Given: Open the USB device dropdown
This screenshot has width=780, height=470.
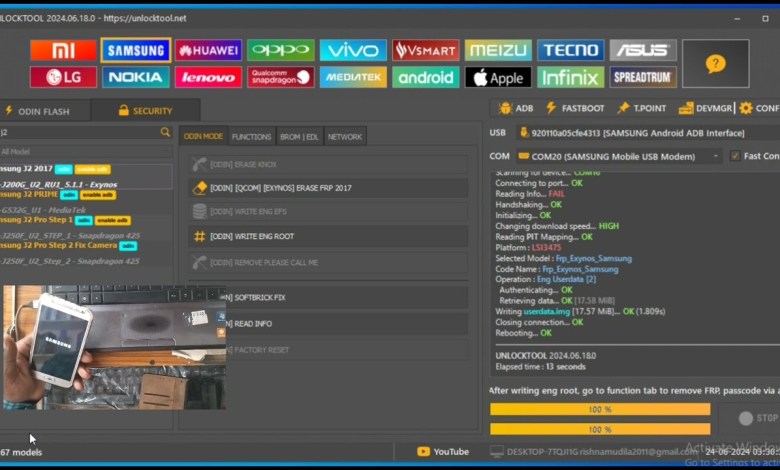Looking at the screenshot, I should [x=648, y=133].
